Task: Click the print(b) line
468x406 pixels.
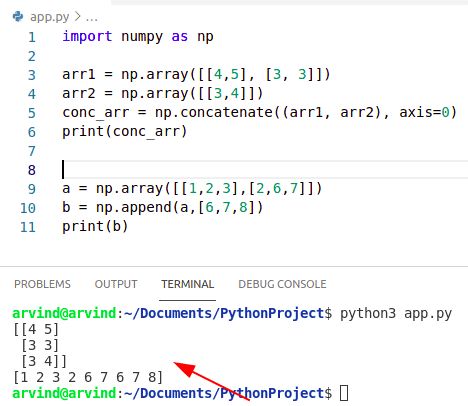Action: (x=95, y=226)
